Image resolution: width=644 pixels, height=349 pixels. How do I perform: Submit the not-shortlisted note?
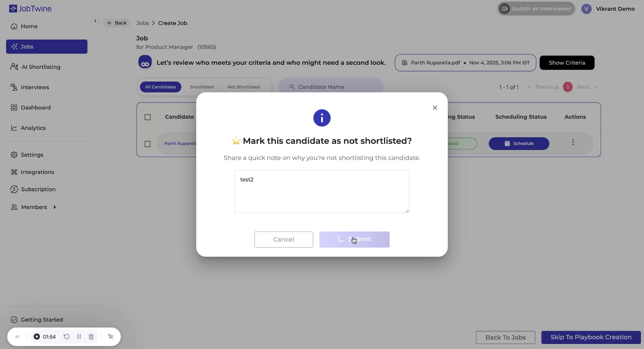354,239
